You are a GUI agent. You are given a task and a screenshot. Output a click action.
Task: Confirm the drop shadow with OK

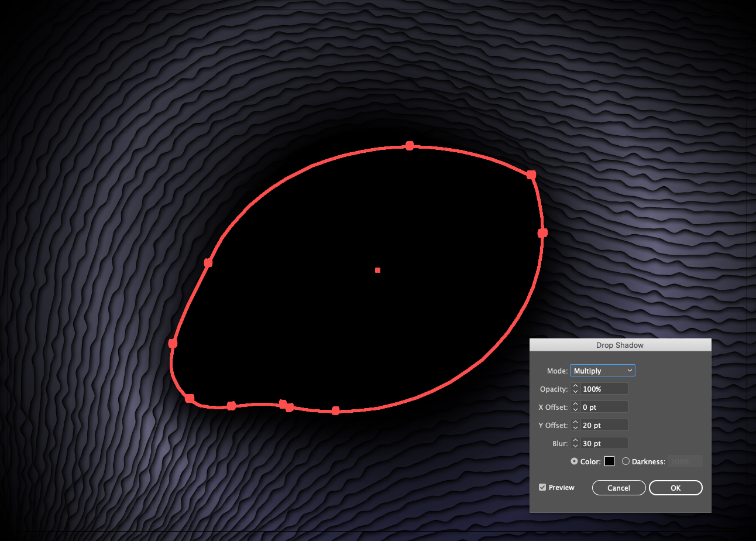pos(676,488)
